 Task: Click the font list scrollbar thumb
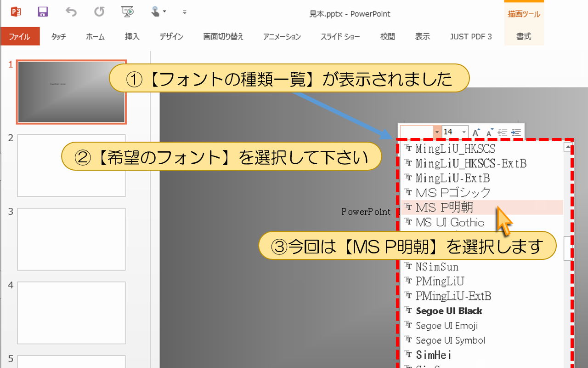click(x=567, y=248)
